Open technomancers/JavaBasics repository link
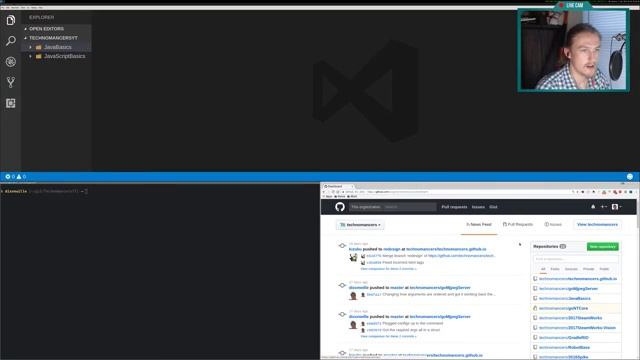Image resolution: width=640 pixels, height=360 pixels. [x=564, y=298]
